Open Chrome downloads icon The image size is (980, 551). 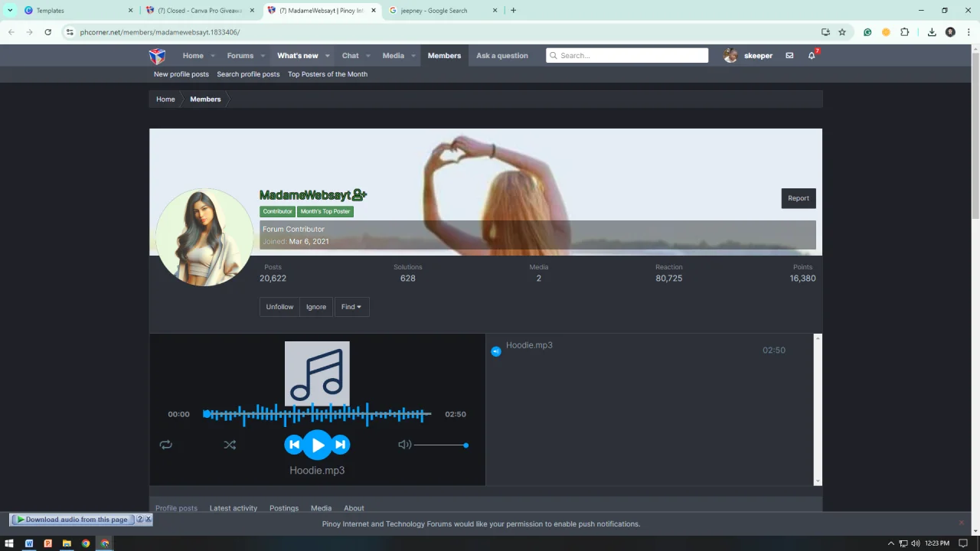point(932,32)
